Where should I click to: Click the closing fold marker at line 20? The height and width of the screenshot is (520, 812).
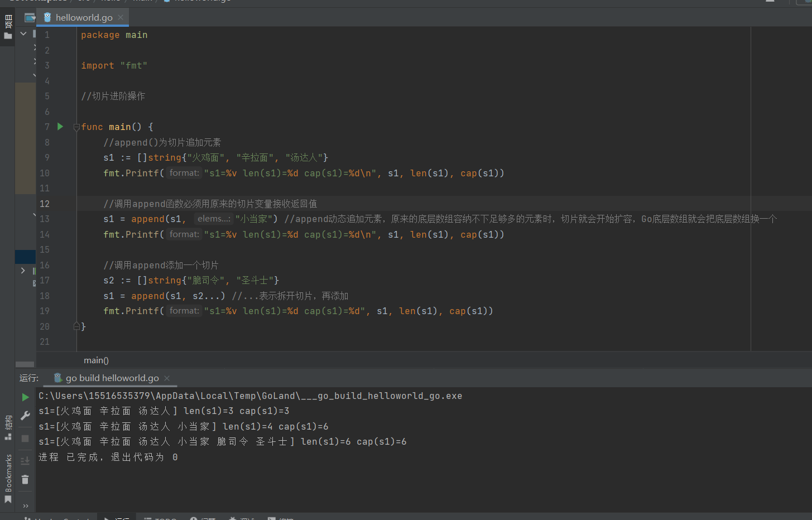click(76, 326)
